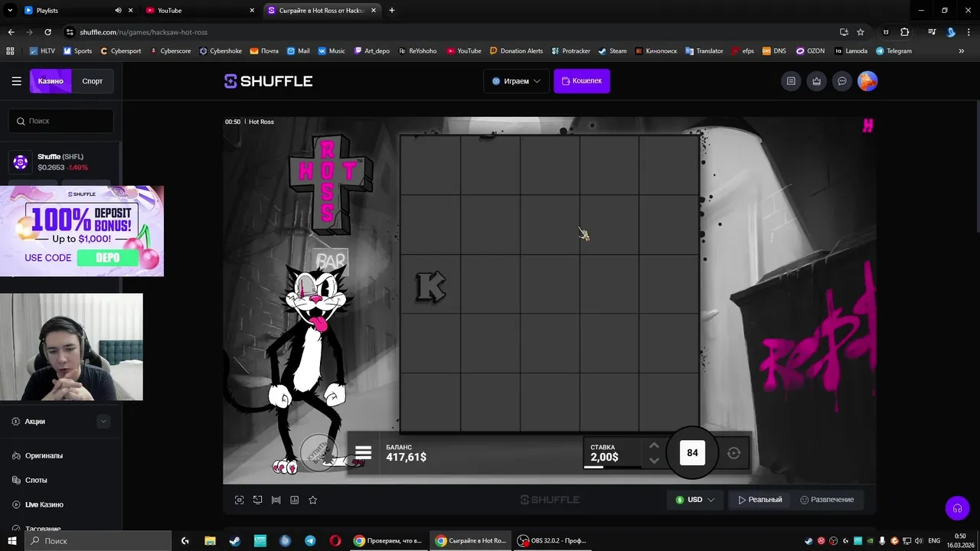The width and height of the screenshot is (980, 551).
Task: Open the game menu hamburger icon
Action: [x=363, y=453]
